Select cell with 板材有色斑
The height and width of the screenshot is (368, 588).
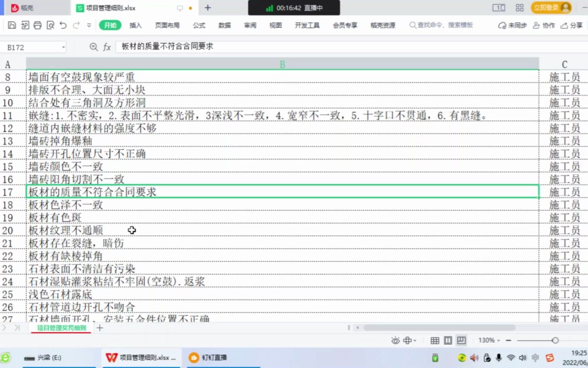pos(282,218)
